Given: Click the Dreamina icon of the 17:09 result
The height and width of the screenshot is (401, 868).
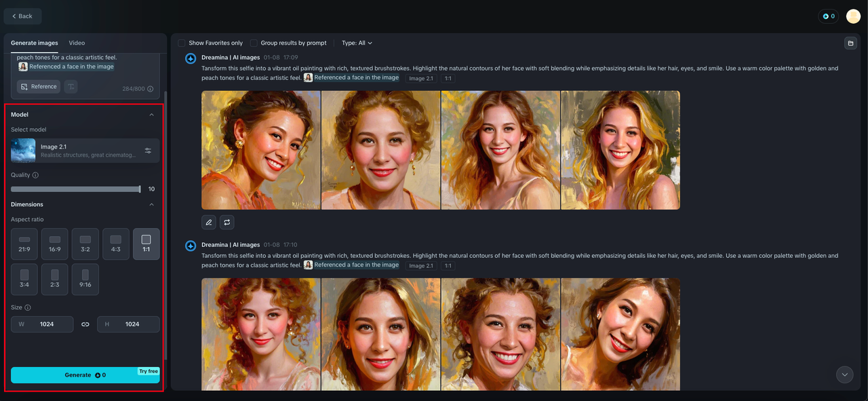Looking at the screenshot, I should pyautogui.click(x=191, y=58).
